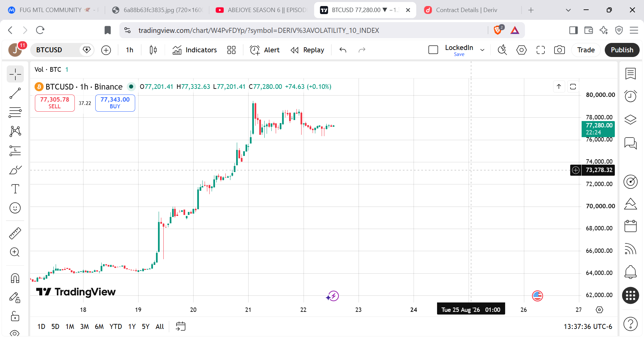Take a chart snapshot with camera icon
Image resolution: width=644 pixels, height=338 pixels.
pyautogui.click(x=559, y=50)
